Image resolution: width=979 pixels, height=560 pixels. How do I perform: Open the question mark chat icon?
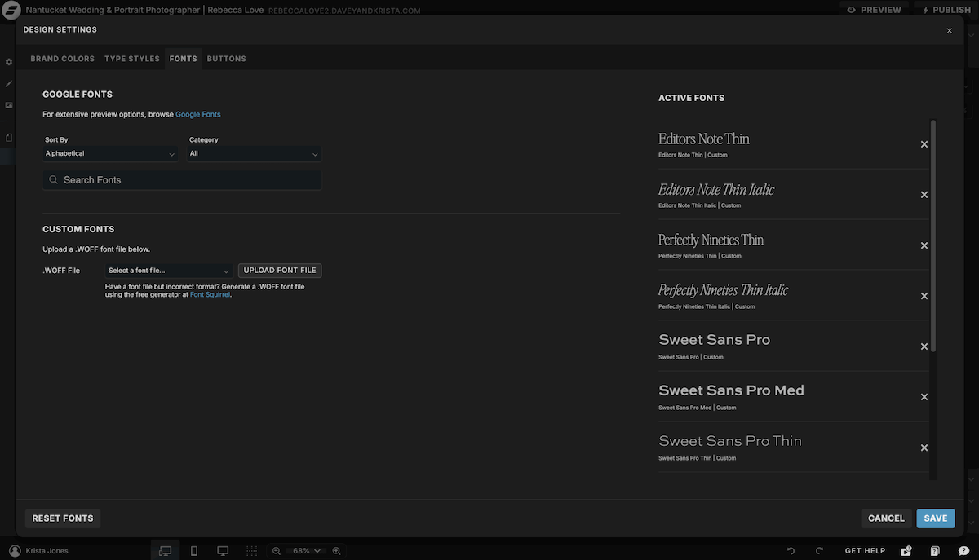pyautogui.click(x=963, y=551)
